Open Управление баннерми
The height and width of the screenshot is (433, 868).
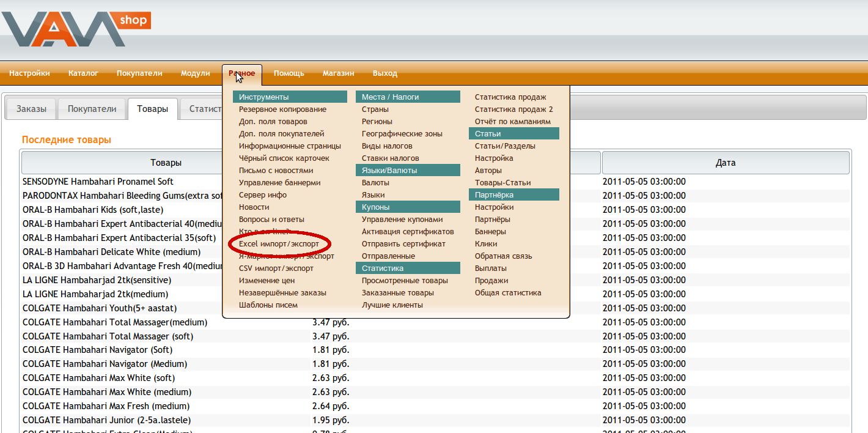(x=280, y=183)
